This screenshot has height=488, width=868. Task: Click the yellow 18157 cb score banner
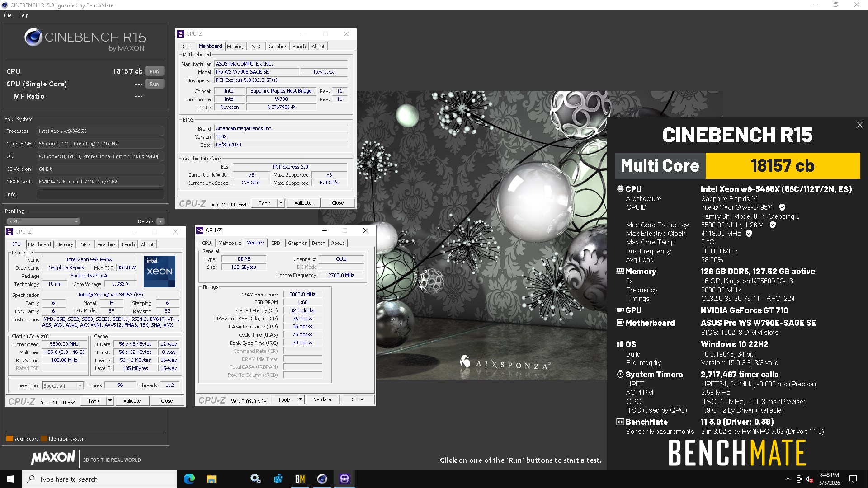coord(783,166)
